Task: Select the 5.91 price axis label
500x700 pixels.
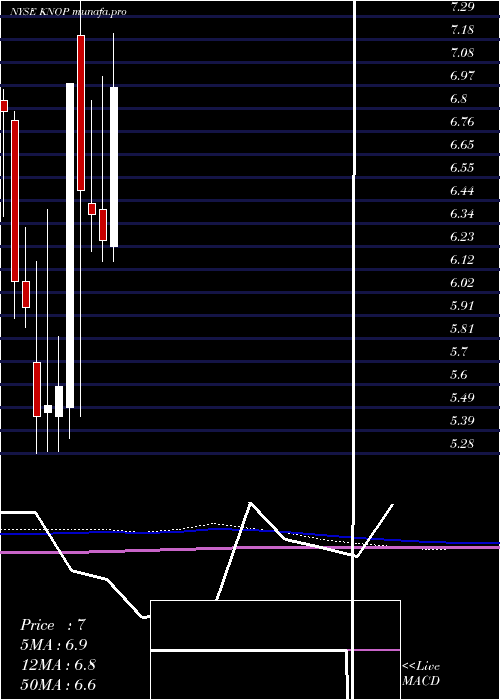Action: (x=462, y=306)
